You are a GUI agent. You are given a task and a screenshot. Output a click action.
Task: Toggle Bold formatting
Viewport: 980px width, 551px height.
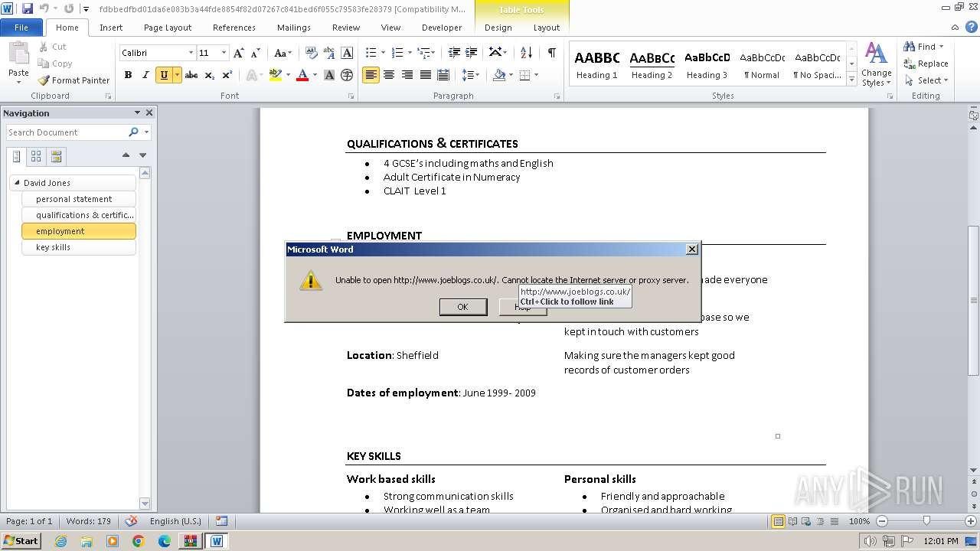pos(128,75)
